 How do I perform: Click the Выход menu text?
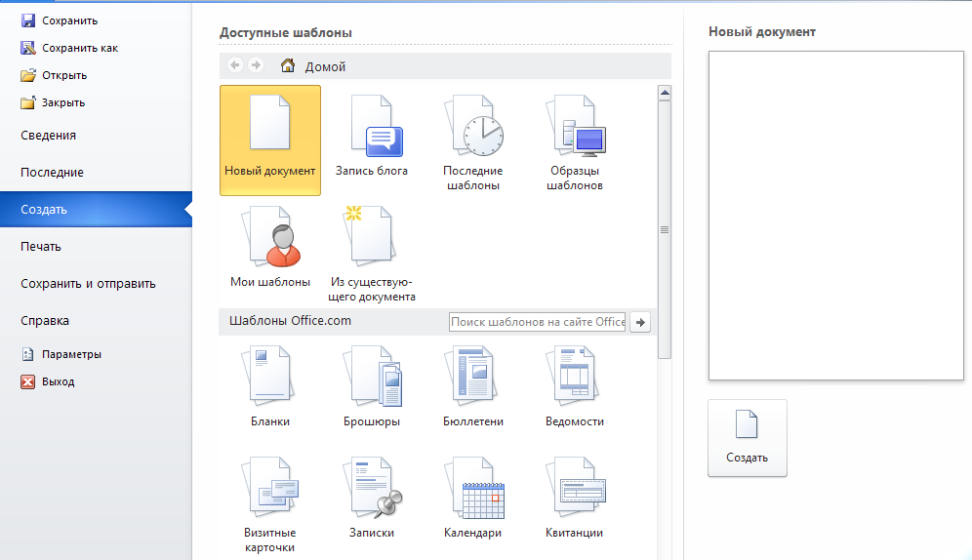click(59, 381)
